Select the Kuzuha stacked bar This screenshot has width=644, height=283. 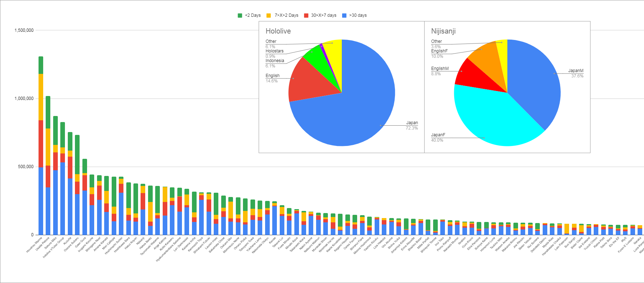point(70,183)
